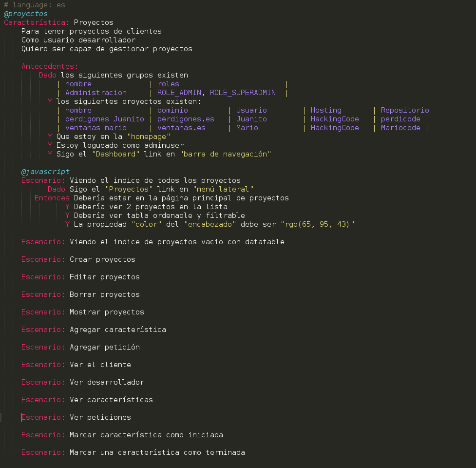Click 'Debería ver 2 proyectos en la lista'
This screenshot has height=468, width=476.
pyautogui.click(x=151, y=207)
